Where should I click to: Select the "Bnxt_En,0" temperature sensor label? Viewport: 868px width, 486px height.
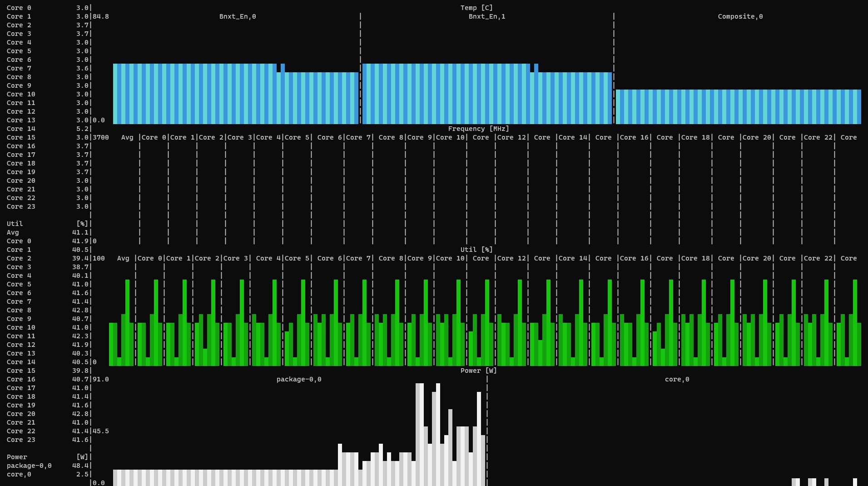(x=238, y=16)
